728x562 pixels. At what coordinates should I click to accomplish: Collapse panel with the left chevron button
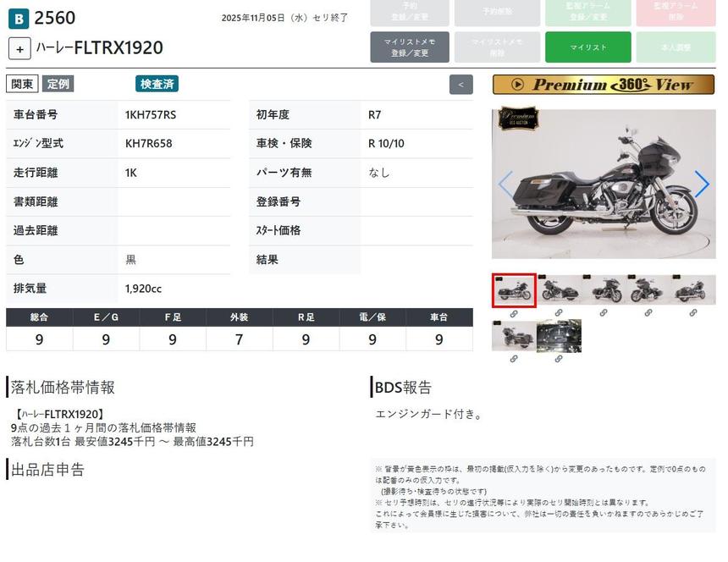click(x=461, y=85)
